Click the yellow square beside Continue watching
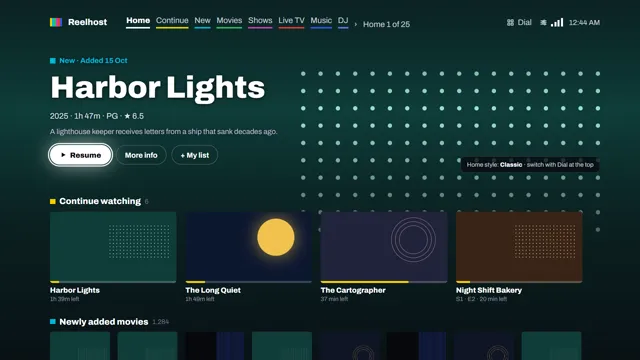The height and width of the screenshot is (360, 640). click(53, 201)
